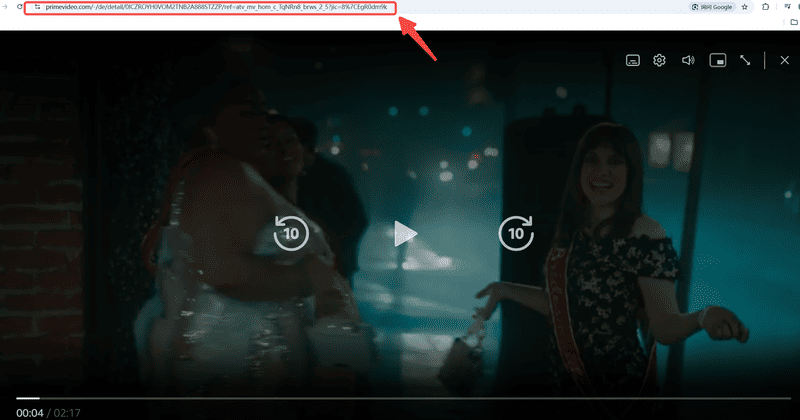Play the paused video
Screen dimensions: 800x420
click(x=406, y=234)
